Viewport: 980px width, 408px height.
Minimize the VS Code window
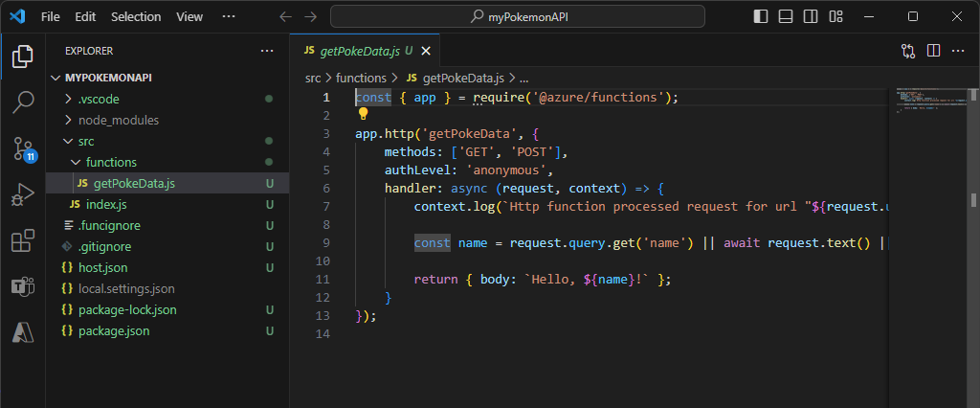click(x=869, y=17)
